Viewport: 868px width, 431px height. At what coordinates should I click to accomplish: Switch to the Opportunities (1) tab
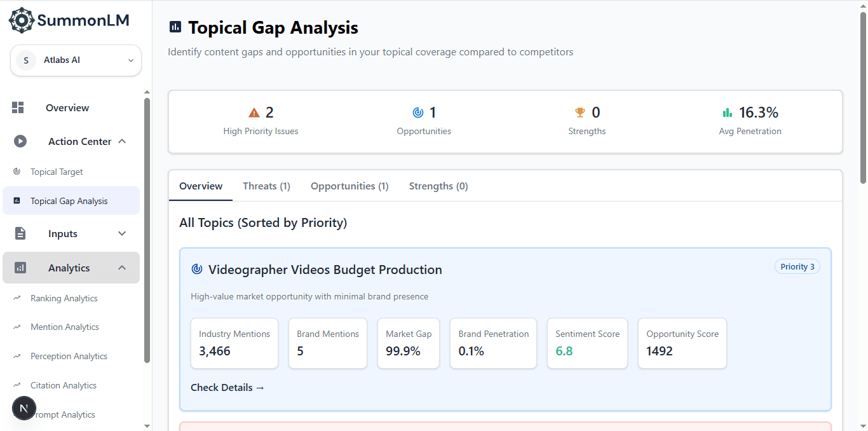point(349,186)
